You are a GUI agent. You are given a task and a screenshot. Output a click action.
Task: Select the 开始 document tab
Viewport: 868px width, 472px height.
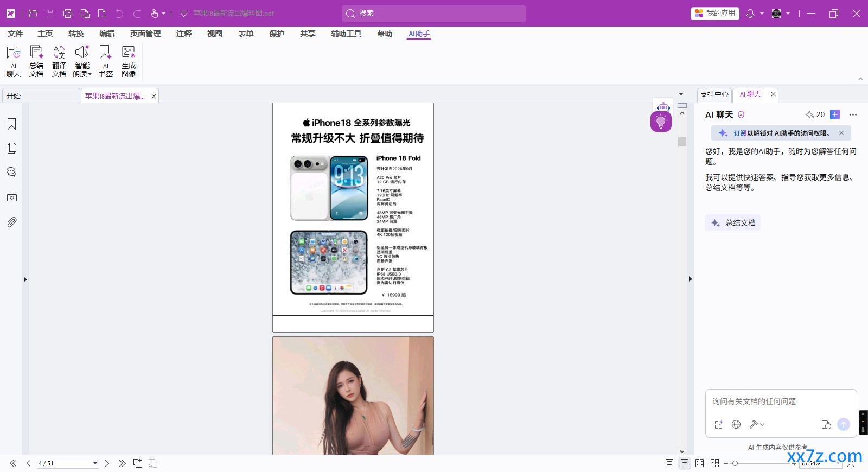point(41,96)
